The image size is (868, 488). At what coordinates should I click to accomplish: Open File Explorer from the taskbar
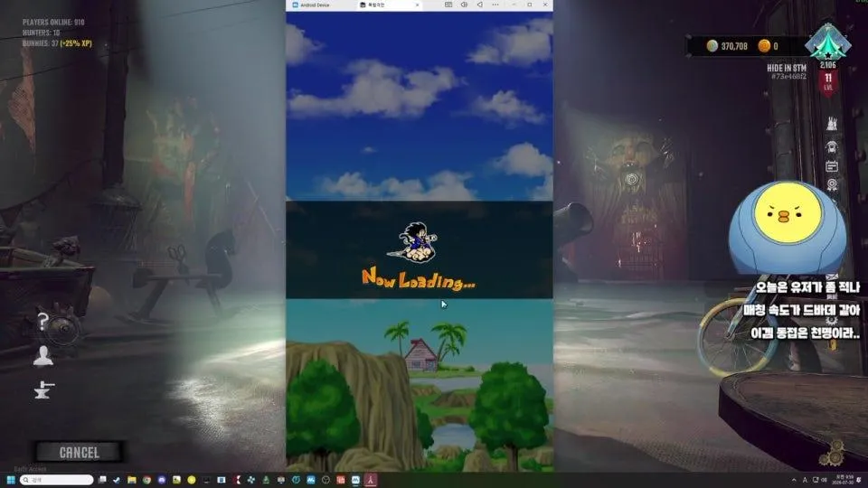point(132,480)
